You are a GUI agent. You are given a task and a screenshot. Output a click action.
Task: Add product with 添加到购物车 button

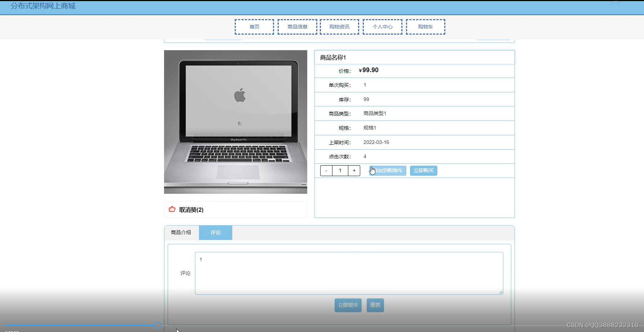(x=388, y=171)
